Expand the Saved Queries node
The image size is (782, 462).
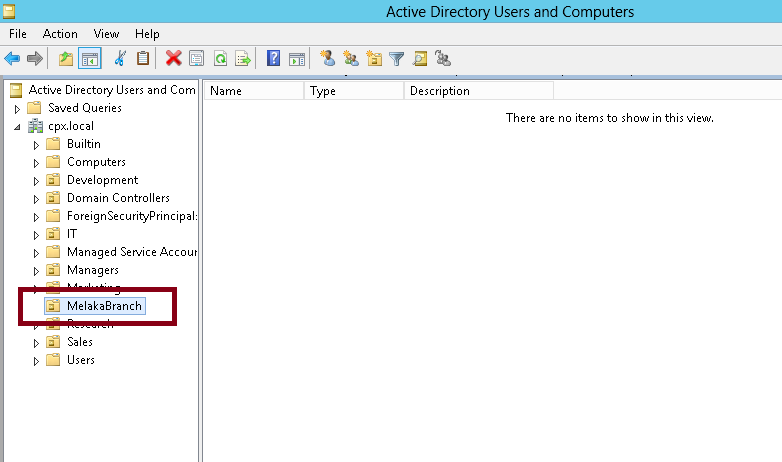pyautogui.click(x=17, y=109)
